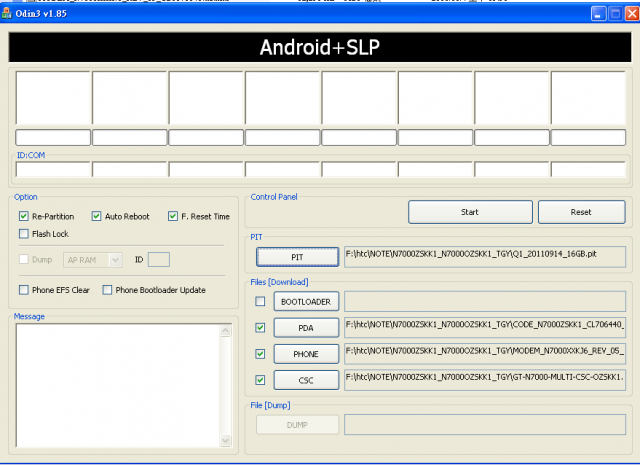Open the AP RAM dropdown
This screenshot has width=640, height=465.
[x=93, y=260]
